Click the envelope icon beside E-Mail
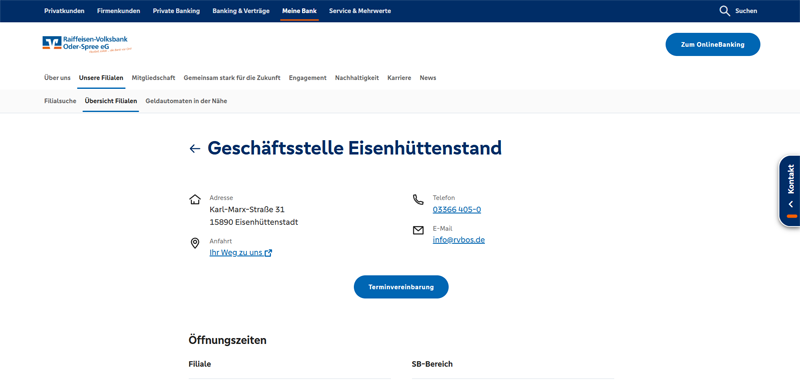 (x=418, y=231)
